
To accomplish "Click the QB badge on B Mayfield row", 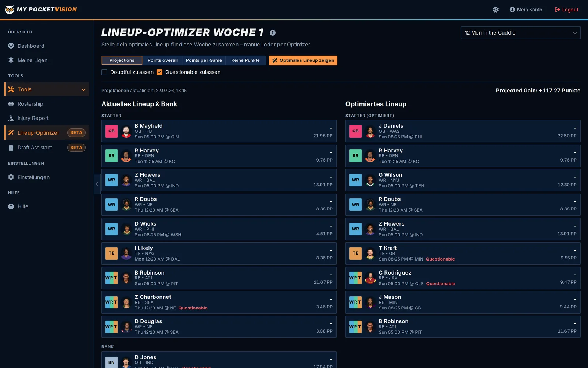I will coord(111,131).
